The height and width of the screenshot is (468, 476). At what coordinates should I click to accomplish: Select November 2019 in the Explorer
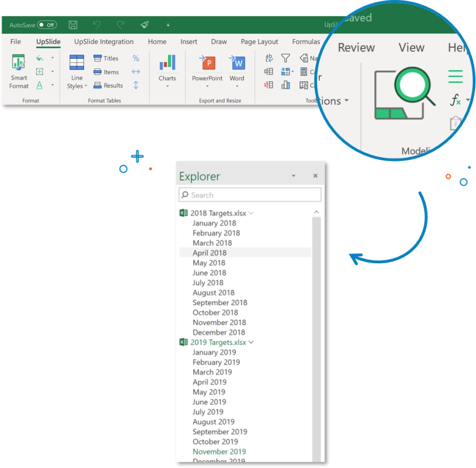click(x=219, y=451)
